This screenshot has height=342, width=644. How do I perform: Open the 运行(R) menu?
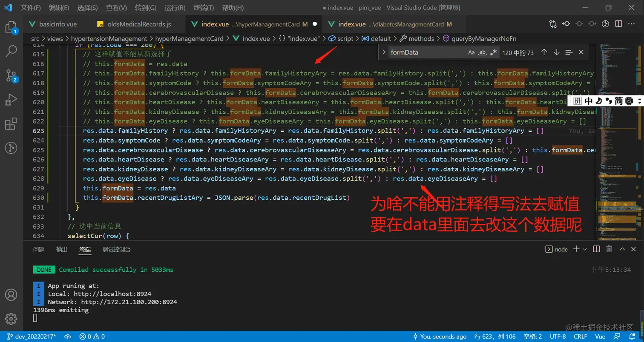point(175,8)
